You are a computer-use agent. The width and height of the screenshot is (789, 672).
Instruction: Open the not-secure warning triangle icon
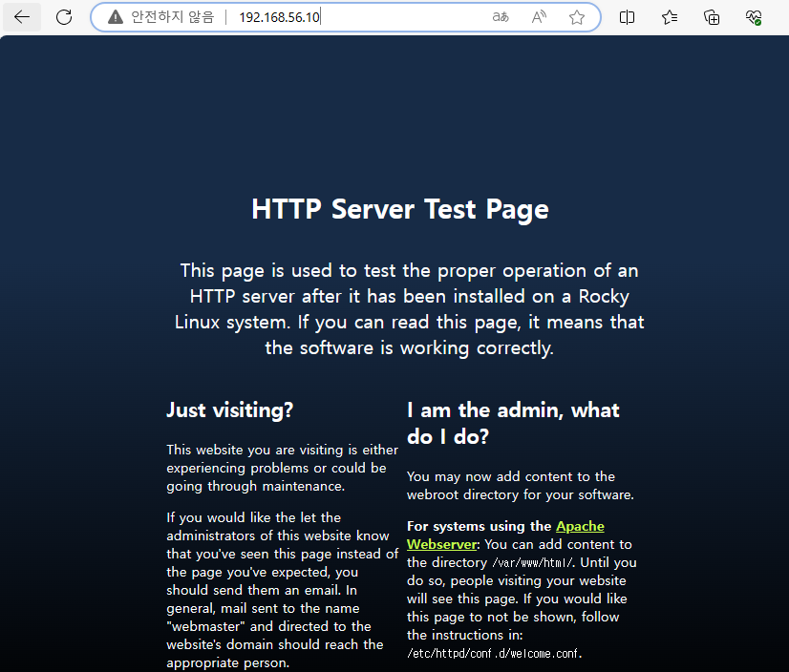click(116, 17)
